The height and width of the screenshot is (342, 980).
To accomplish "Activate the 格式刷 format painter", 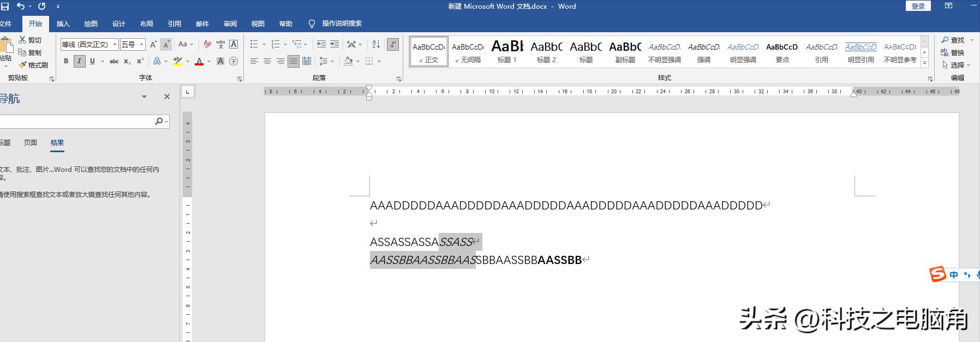I will click(x=33, y=65).
